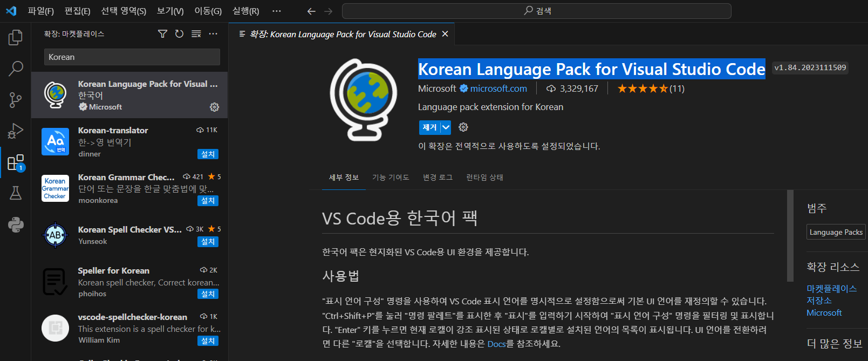
Task: Open the 편집(E) menu
Action: tap(78, 11)
